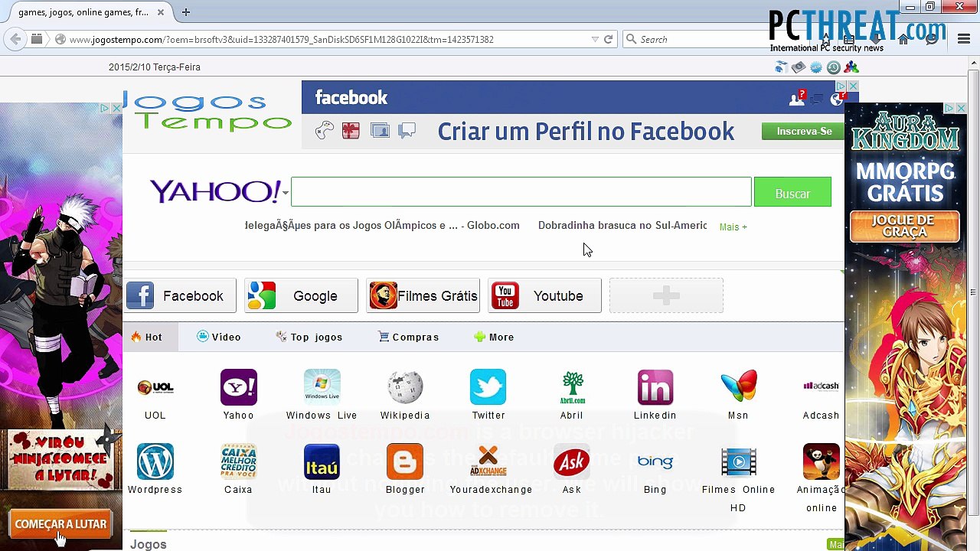This screenshot has width=980, height=551.
Task: Close the current browser tab
Action: point(161,12)
